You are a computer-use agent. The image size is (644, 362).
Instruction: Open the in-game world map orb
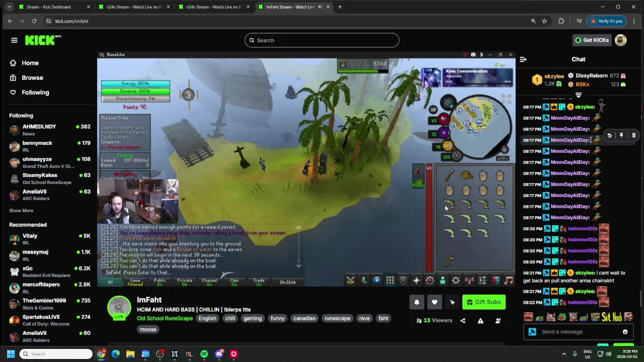(x=504, y=150)
